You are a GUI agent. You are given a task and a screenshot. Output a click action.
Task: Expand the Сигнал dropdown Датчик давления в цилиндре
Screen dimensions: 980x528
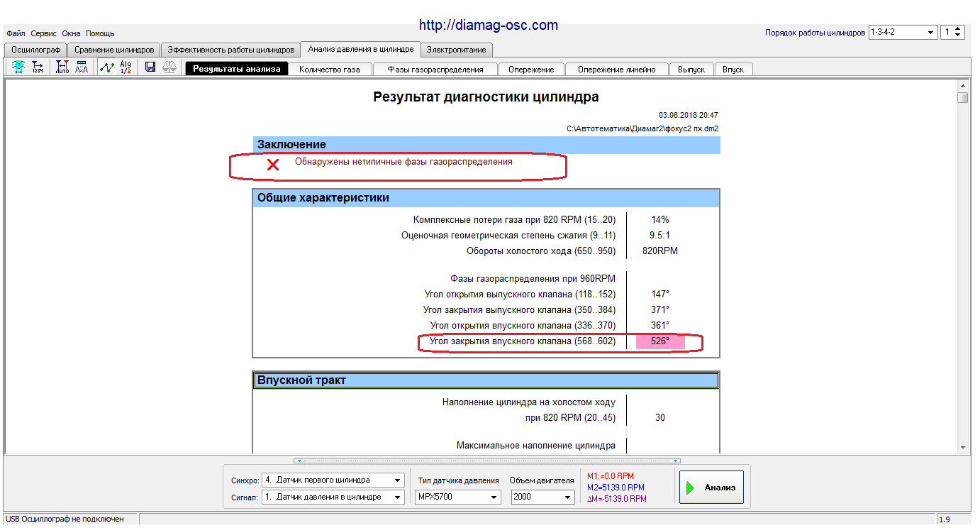[x=398, y=497]
